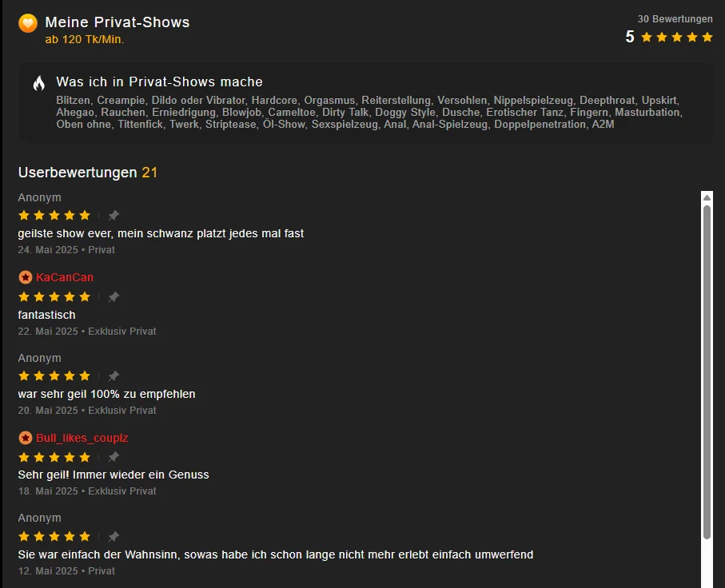
Task: Click the "ab 120 Tk/Min." price text
Action: (85, 39)
